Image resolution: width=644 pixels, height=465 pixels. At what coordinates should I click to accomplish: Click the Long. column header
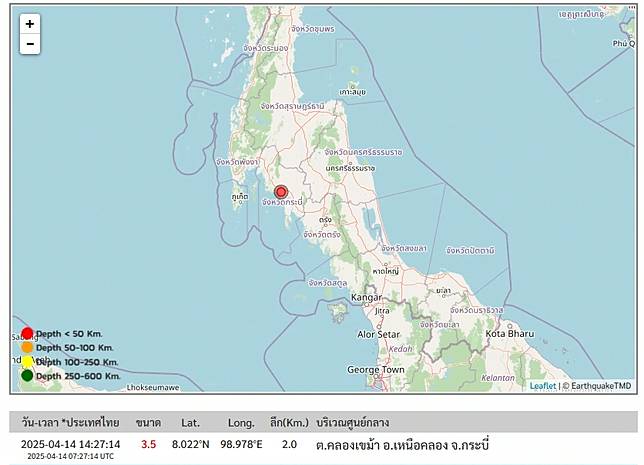242,422
